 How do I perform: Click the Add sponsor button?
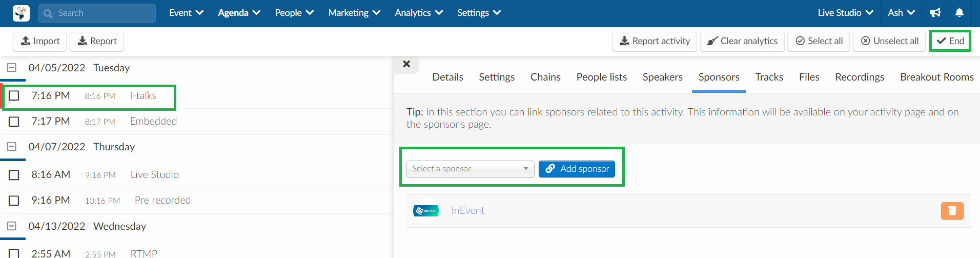point(577,169)
